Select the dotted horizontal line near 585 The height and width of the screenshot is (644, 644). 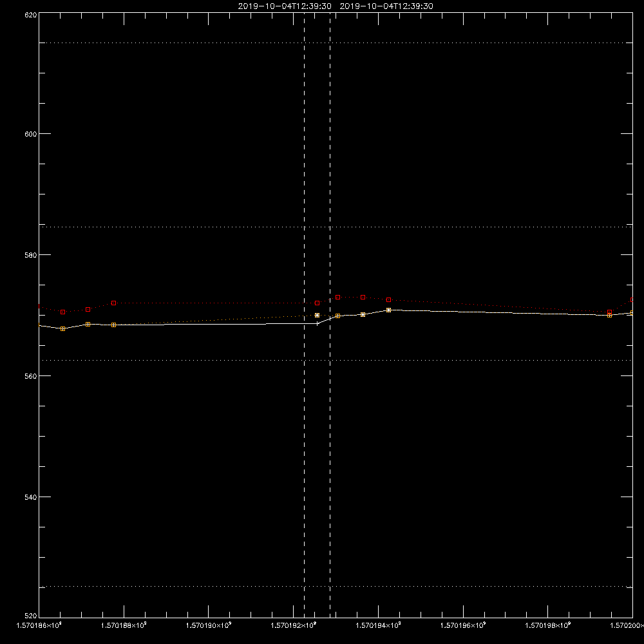click(x=336, y=227)
